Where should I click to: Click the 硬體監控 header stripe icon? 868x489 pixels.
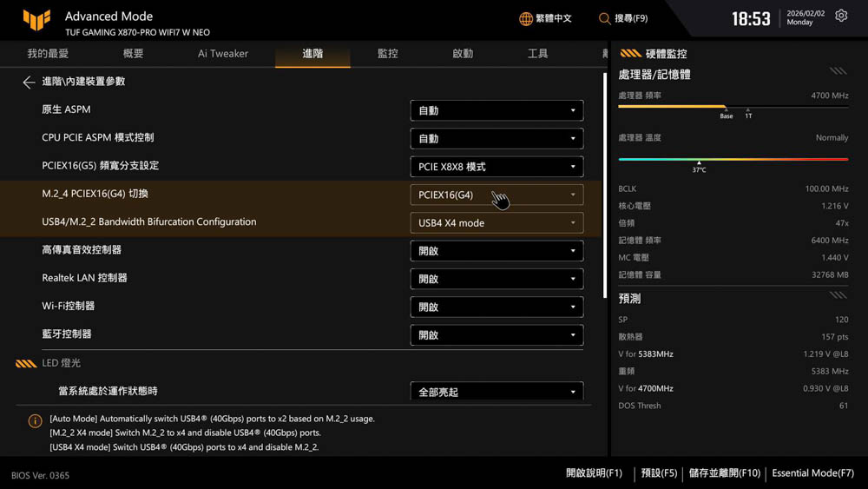coord(631,53)
